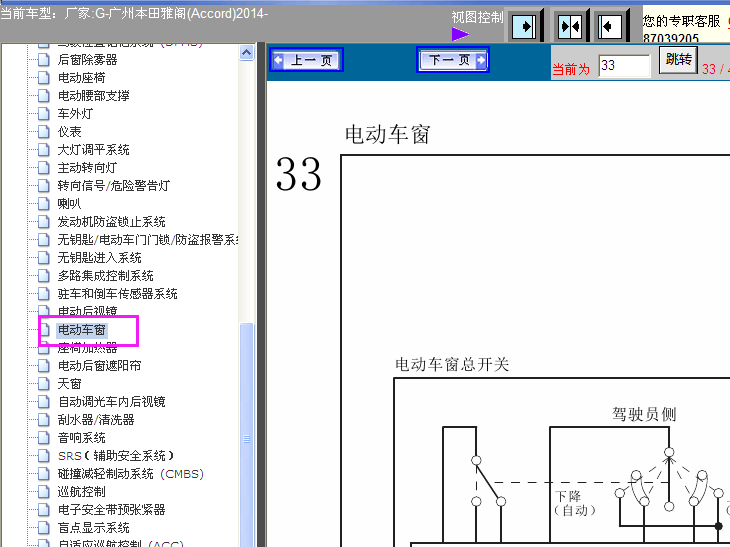The height and width of the screenshot is (547, 730).
Task: Click document icon beside SRS entry
Action: point(44,456)
